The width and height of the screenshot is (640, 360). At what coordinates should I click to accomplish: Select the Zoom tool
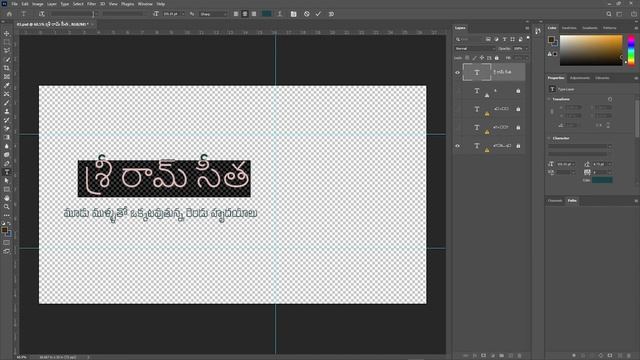(x=7, y=207)
